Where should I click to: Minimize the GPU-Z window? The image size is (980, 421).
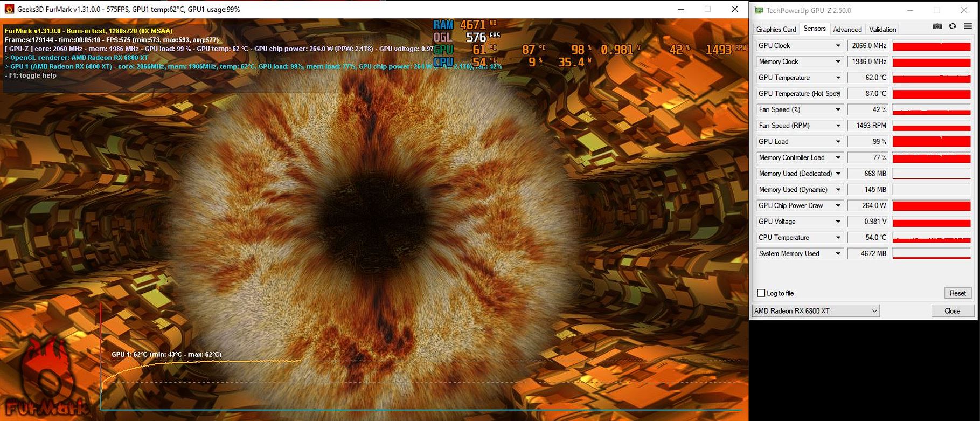910,10
